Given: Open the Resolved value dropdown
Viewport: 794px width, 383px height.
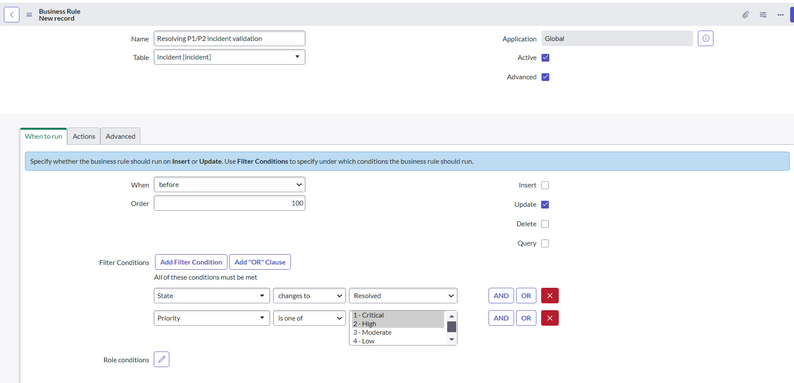Looking at the screenshot, I should [403, 296].
